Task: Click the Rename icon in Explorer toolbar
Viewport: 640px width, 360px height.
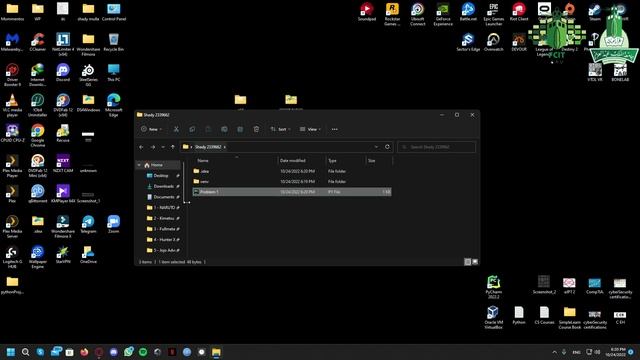Action: 224,129
